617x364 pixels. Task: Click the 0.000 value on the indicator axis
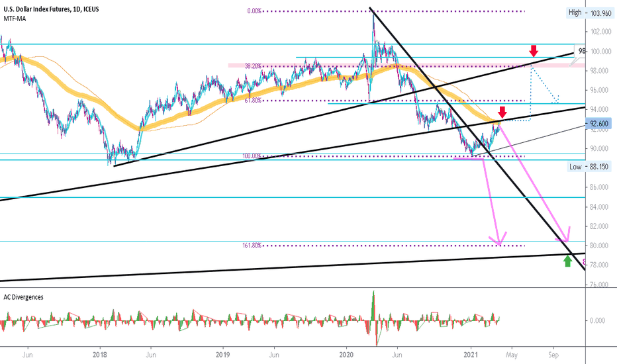click(x=597, y=321)
